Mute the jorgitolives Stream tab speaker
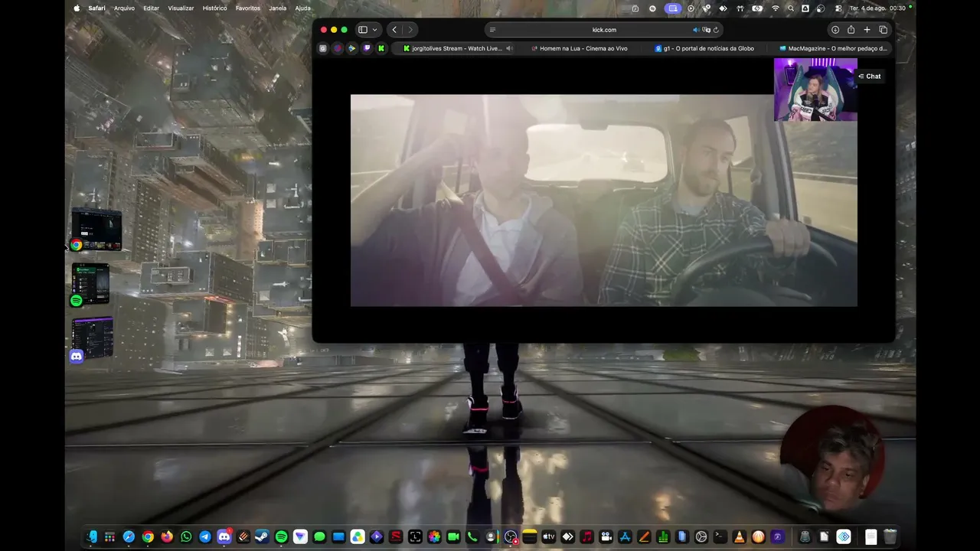The image size is (980, 551). click(509, 48)
